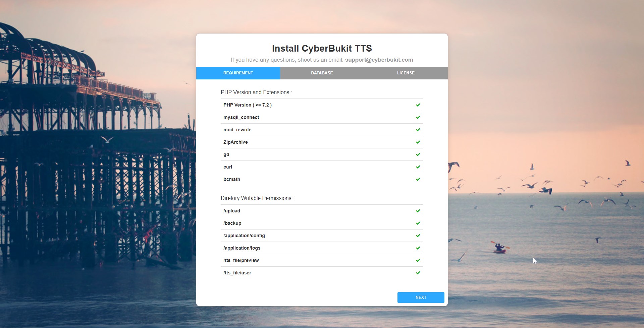Screen dimensions: 644x328
Task: Click the green checkmark for /application/config
Action: (x=418, y=236)
